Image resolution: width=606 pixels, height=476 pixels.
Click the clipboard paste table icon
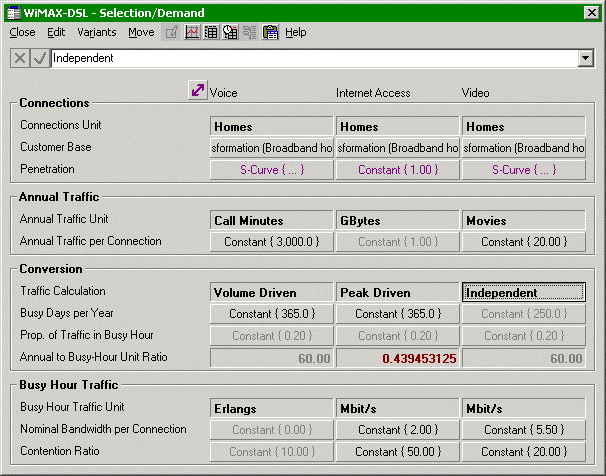point(270,32)
